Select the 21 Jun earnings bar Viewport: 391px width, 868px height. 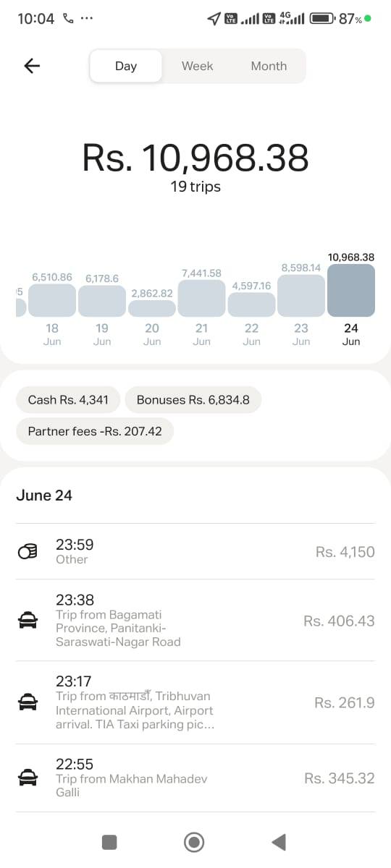201,299
